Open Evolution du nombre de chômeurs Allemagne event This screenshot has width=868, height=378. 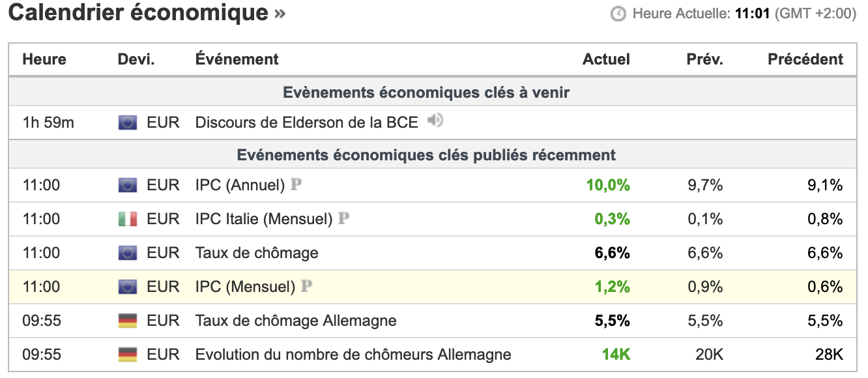pyautogui.click(x=353, y=355)
